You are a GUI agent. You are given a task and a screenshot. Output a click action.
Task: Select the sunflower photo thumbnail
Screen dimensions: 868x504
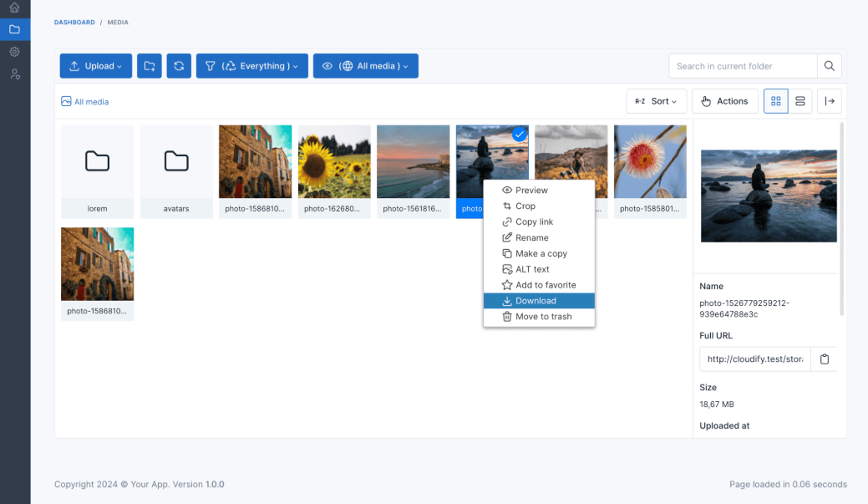pyautogui.click(x=334, y=161)
